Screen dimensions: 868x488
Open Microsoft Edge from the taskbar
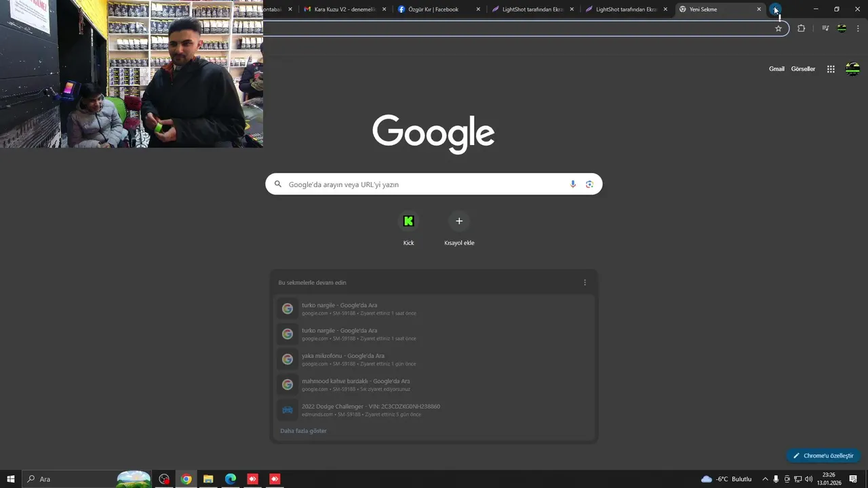click(231, 479)
